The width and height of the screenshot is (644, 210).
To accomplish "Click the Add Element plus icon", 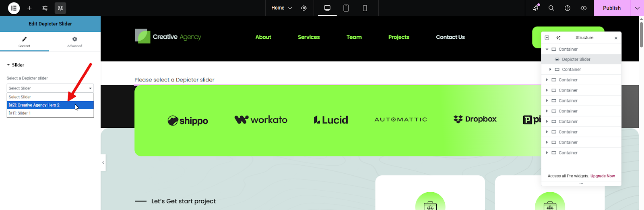I will (x=29, y=8).
